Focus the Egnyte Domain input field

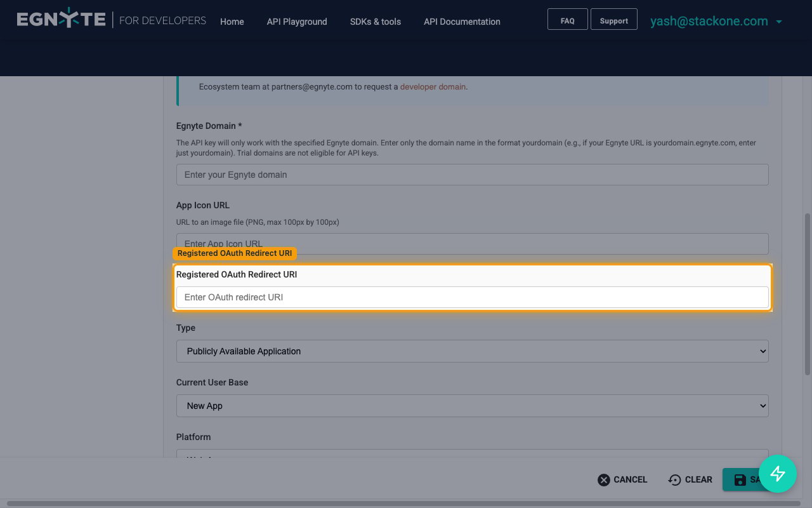(x=472, y=175)
